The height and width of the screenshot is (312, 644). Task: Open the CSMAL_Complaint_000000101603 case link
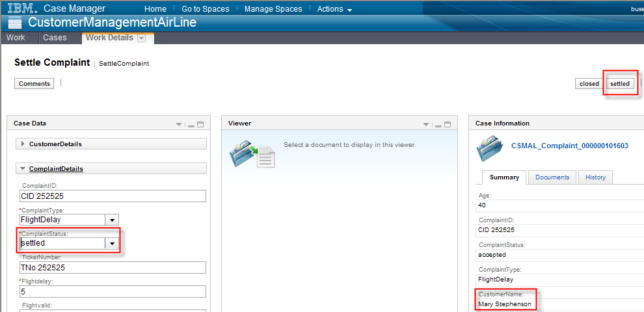point(570,146)
